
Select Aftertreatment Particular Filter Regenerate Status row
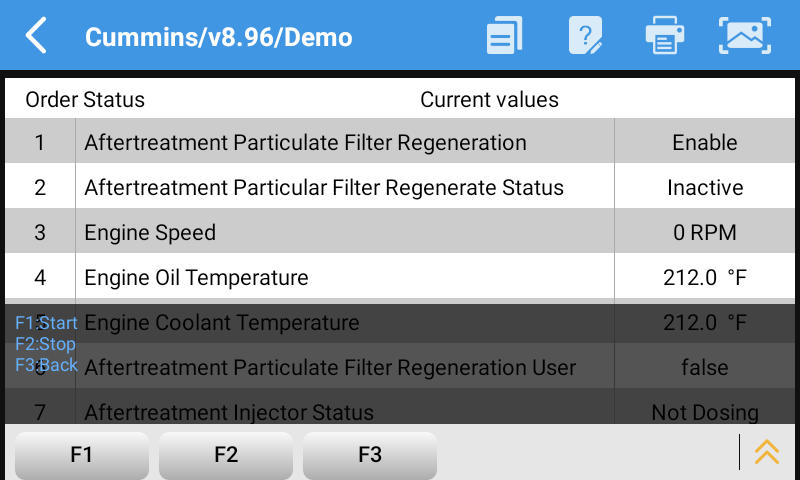[324, 188]
